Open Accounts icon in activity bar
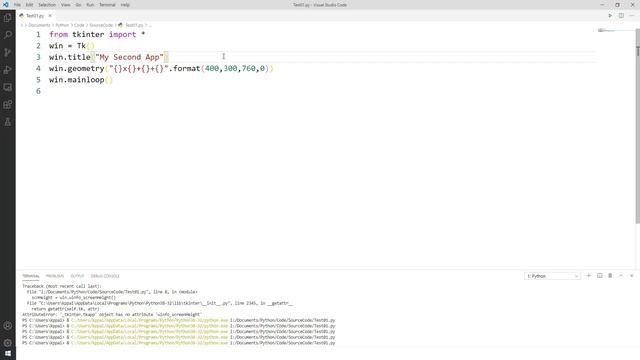 pos(8,326)
